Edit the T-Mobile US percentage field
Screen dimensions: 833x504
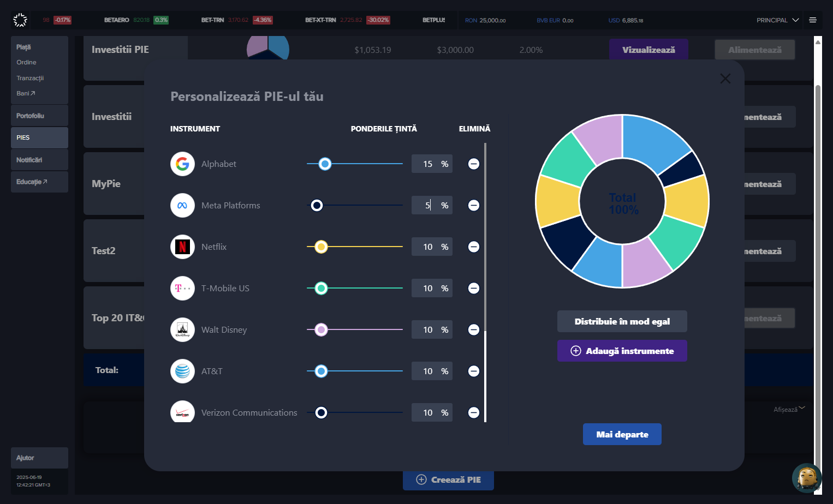[x=432, y=288]
